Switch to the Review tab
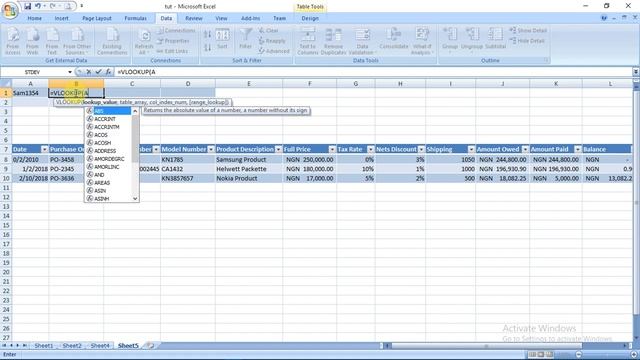Image resolution: width=640 pixels, height=360 pixels. point(193,18)
